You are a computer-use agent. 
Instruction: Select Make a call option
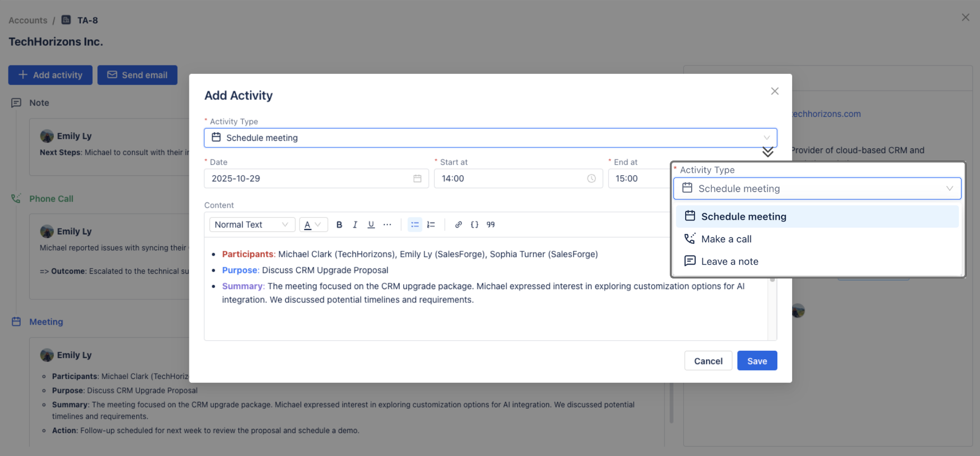[726, 239]
